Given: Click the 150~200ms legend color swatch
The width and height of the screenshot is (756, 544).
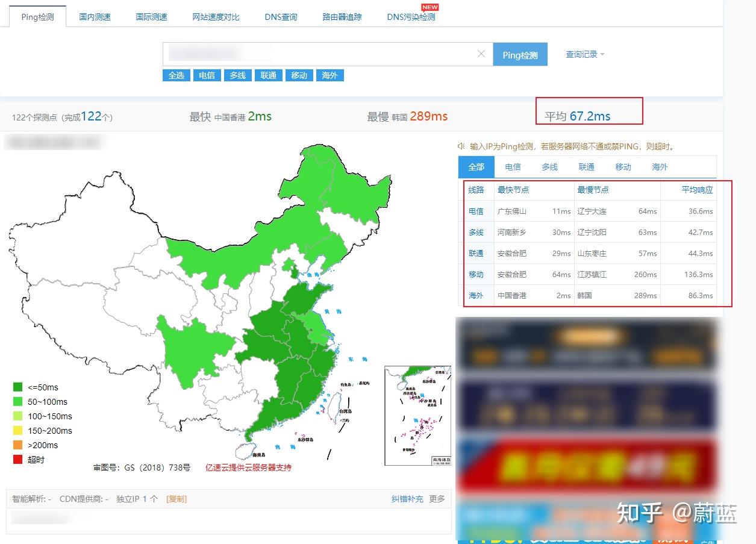Looking at the screenshot, I should pos(18,431).
